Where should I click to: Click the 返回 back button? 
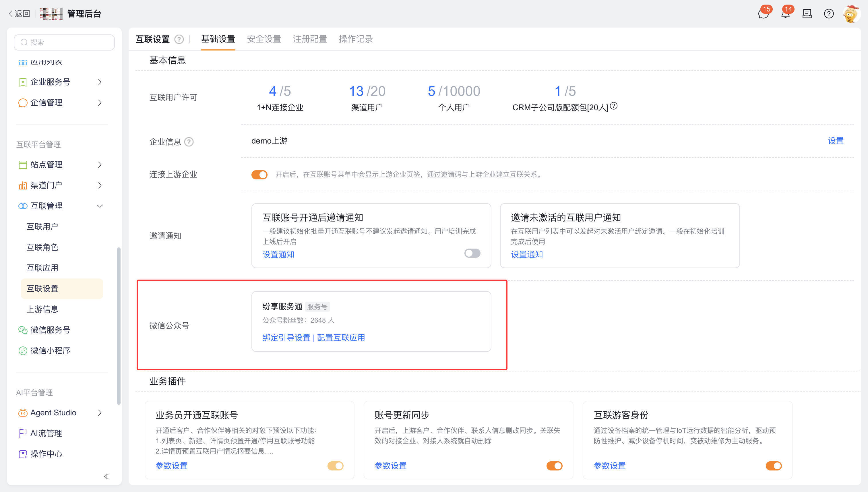(20, 14)
